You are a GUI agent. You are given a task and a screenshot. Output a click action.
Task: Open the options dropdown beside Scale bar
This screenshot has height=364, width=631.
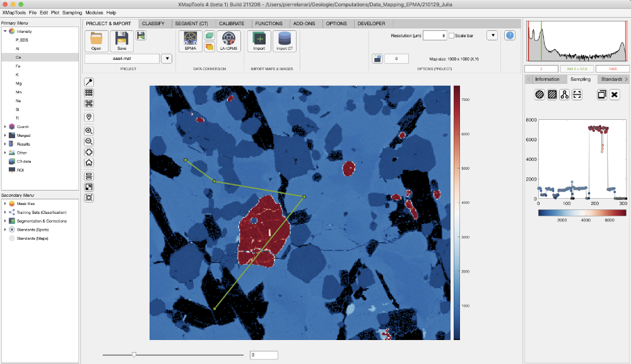click(492, 35)
